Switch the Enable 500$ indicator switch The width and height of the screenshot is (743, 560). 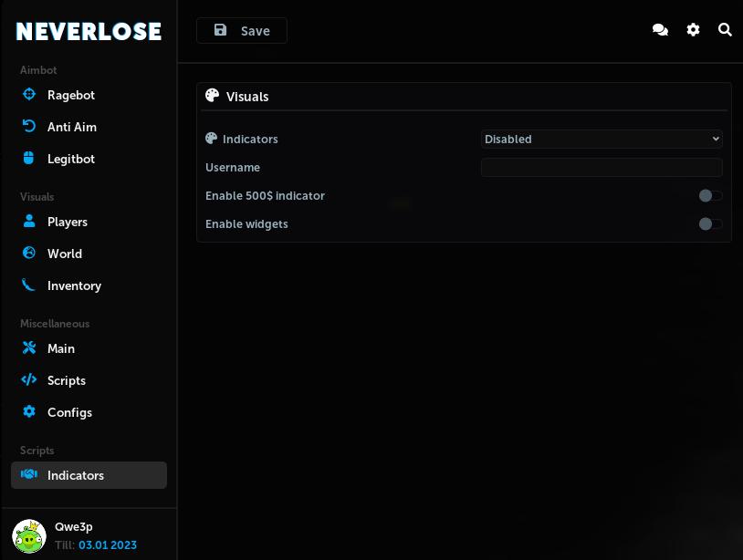[x=710, y=196]
